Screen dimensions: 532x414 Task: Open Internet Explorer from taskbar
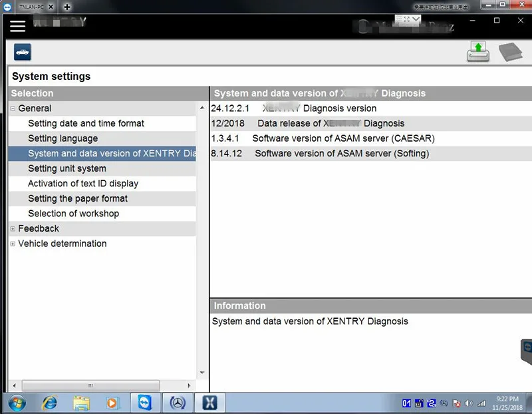tap(49, 403)
